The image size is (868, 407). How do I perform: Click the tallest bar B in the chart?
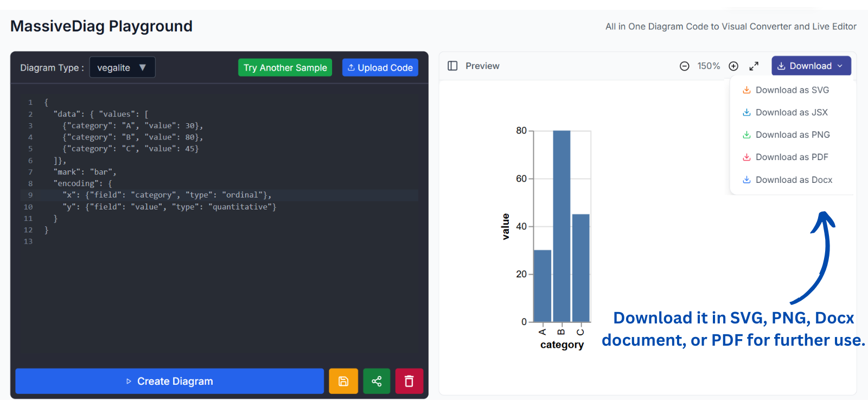click(561, 226)
